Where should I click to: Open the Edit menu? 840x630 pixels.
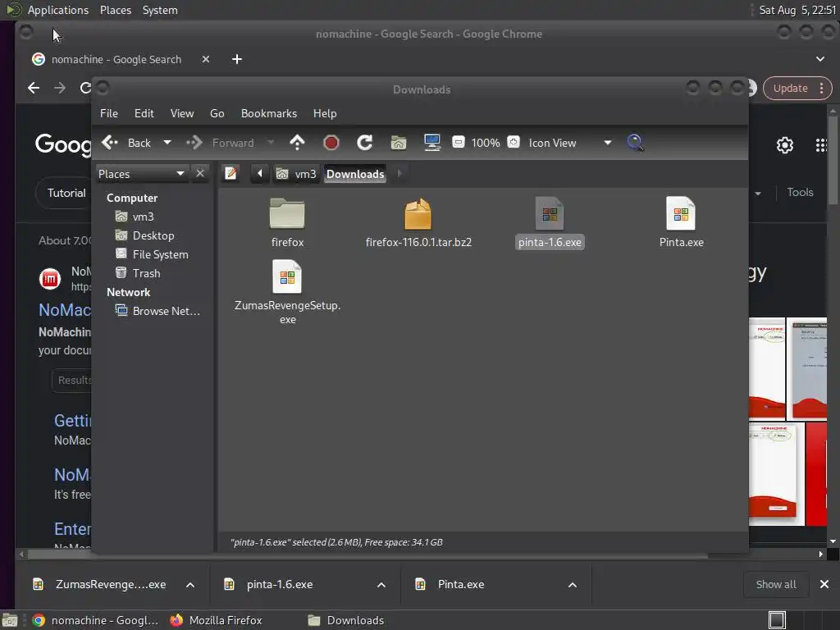coord(144,113)
